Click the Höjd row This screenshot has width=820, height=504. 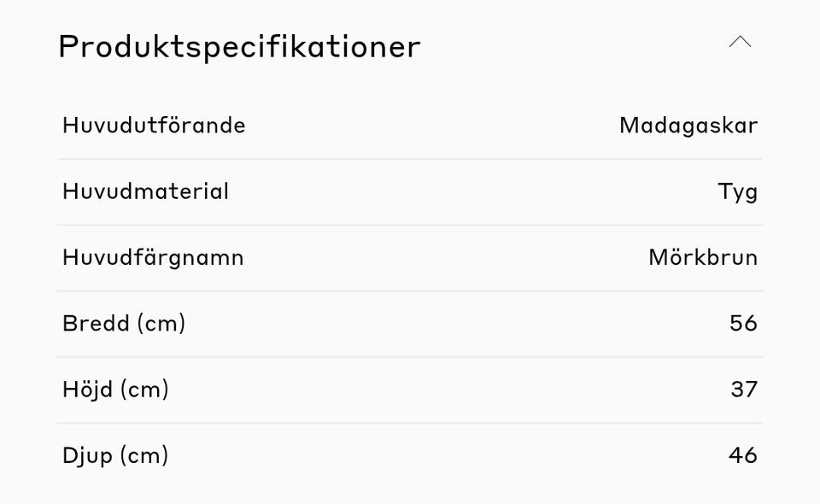point(410,390)
